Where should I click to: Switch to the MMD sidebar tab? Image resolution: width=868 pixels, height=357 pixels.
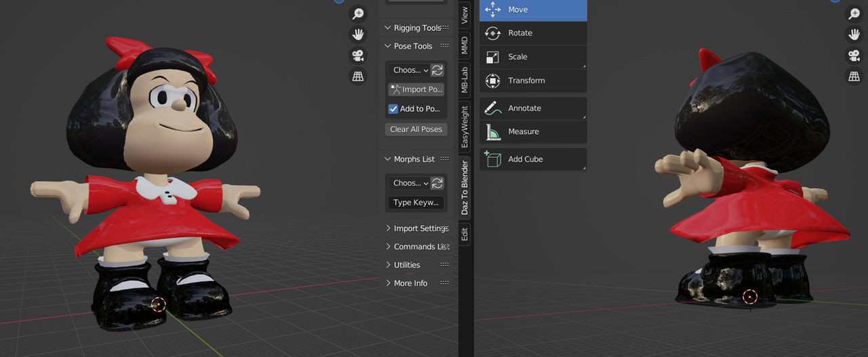tap(465, 45)
